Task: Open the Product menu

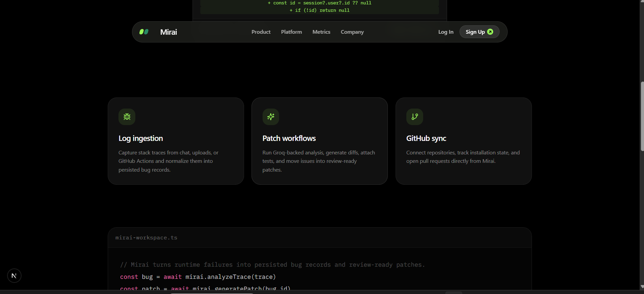Action: pyautogui.click(x=261, y=32)
